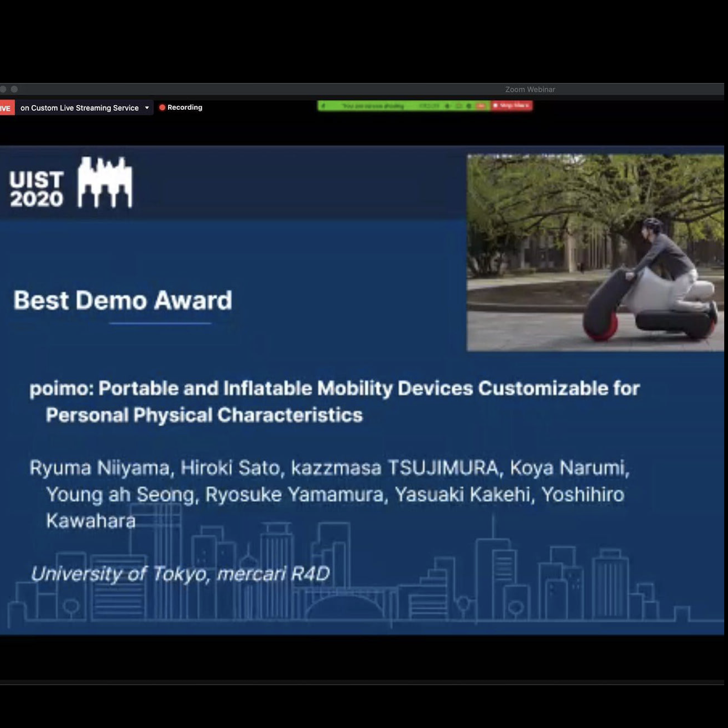Click the Stop Share red button

pyautogui.click(x=512, y=106)
